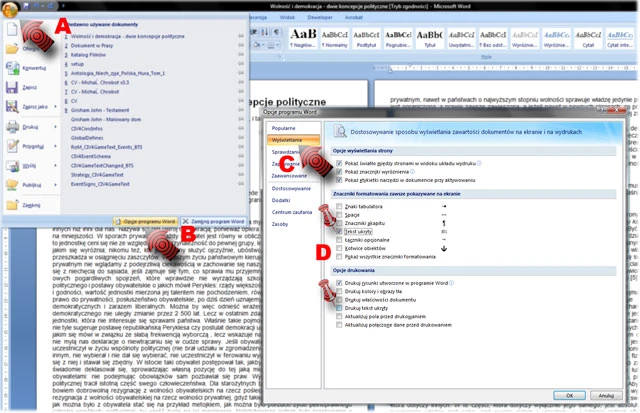Click the Wyślij icon in Office menu
Viewport: 640px width, 413px height.
pos(12,166)
